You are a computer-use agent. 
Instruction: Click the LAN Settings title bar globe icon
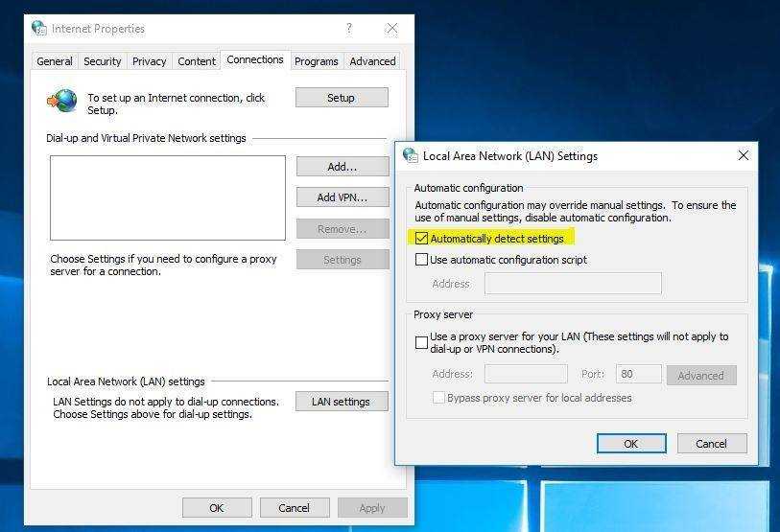coord(411,155)
